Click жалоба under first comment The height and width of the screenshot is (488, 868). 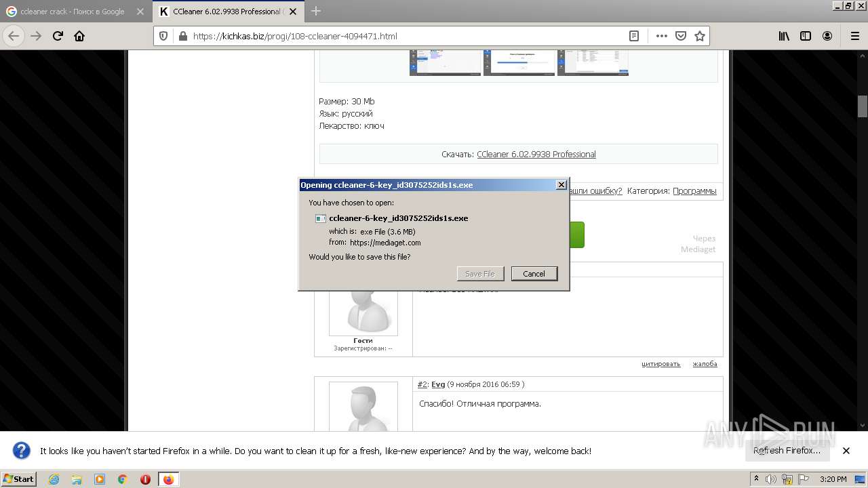tap(705, 364)
